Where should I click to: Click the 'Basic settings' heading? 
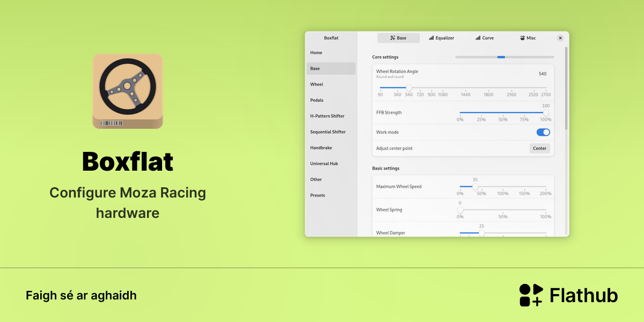tap(386, 169)
